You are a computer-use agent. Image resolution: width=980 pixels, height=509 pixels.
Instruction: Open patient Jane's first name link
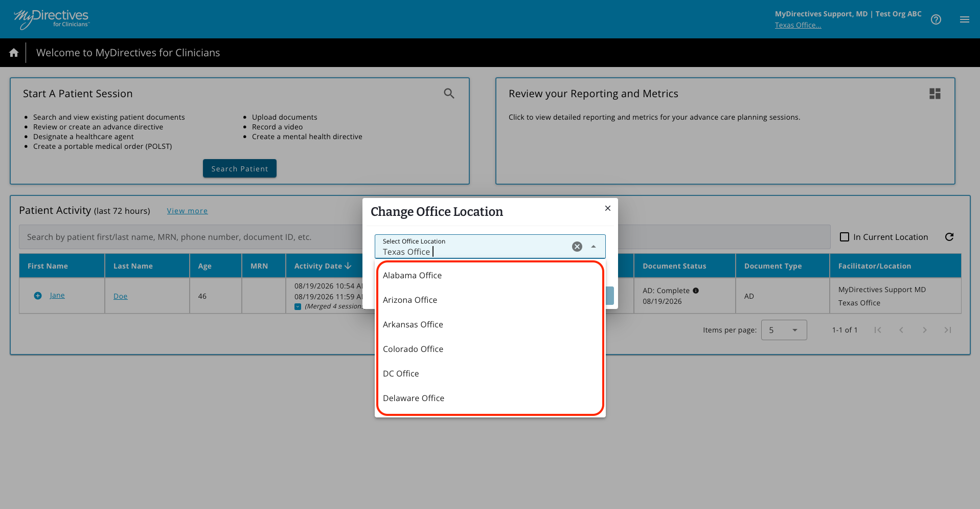point(57,295)
